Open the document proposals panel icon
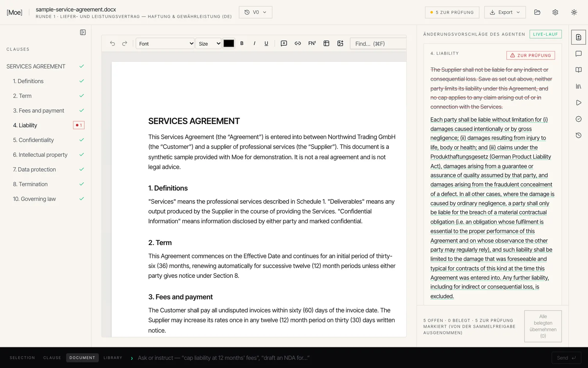 click(x=578, y=37)
